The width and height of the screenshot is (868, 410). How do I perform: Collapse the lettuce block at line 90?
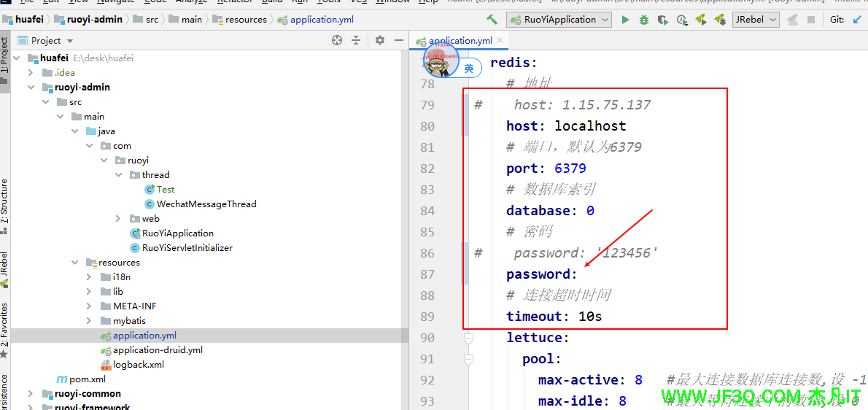(x=468, y=338)
